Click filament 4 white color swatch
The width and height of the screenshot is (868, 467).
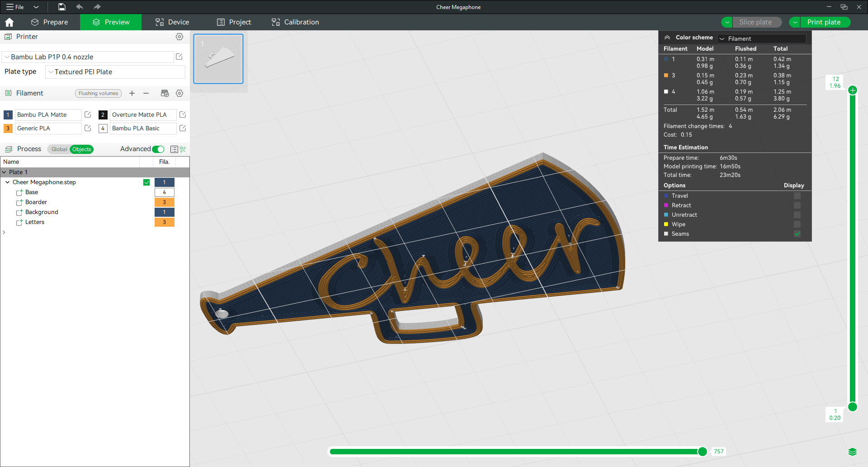coord(103,129)
